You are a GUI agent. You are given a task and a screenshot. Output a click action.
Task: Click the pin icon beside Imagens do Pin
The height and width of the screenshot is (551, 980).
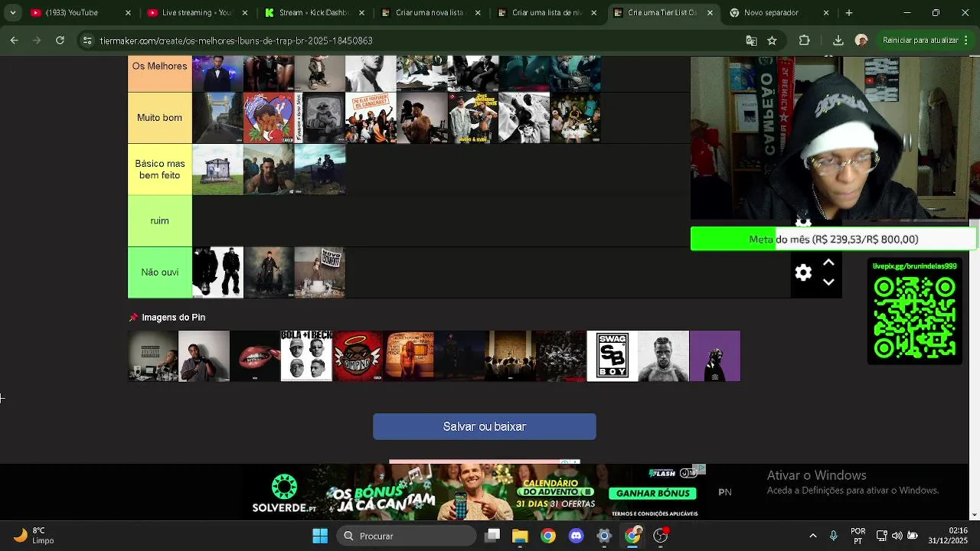[133, 317]
